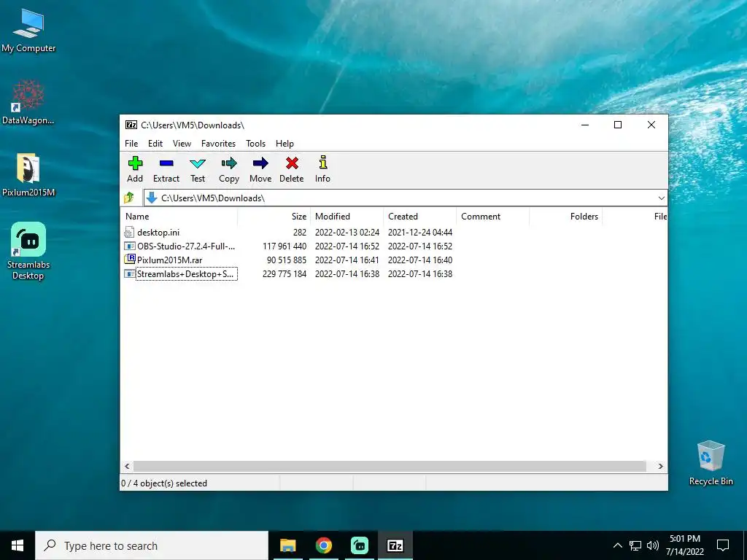The image size is (747, 560).
Task: Sort by the Modified column header
Action: 347,216
